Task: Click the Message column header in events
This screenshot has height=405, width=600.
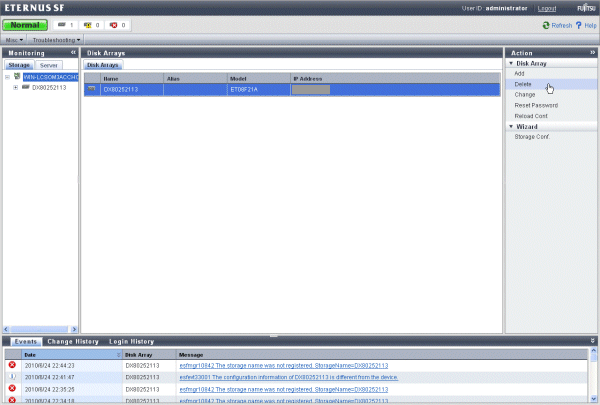Action: [382, 355]
